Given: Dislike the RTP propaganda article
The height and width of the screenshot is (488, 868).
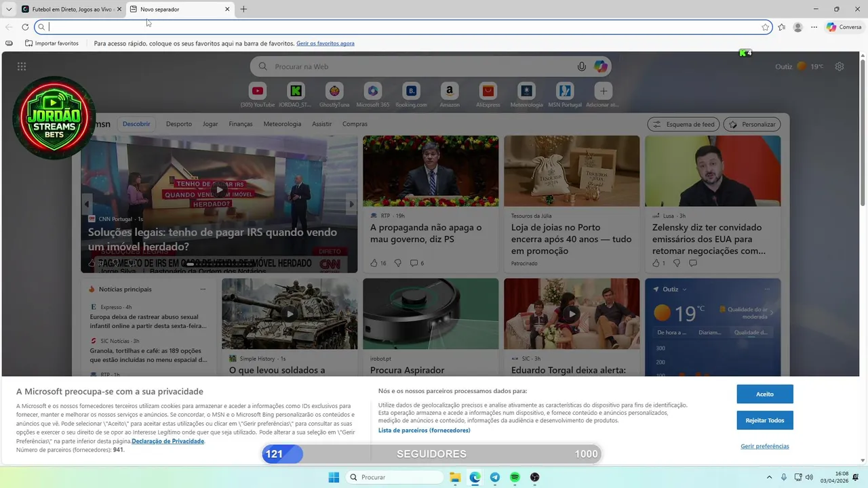Looking at the screenshot, I should (397, 263).
